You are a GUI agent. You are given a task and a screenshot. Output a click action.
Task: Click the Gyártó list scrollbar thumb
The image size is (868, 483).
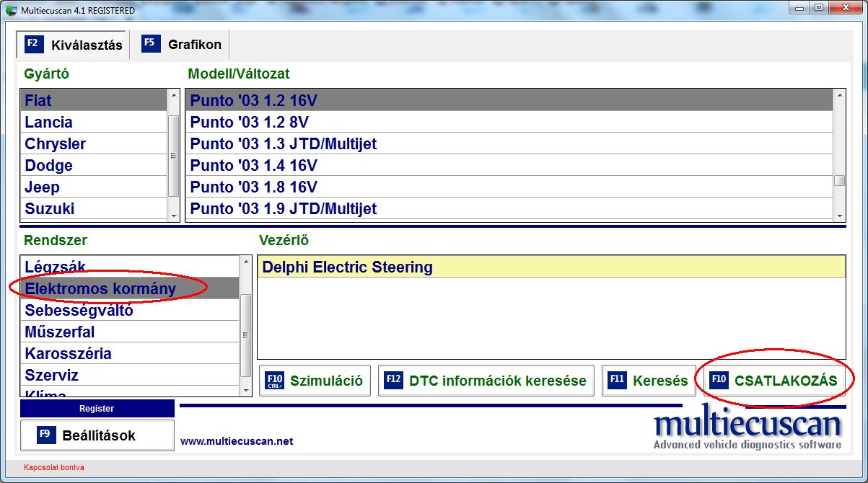tap(173, 155)
